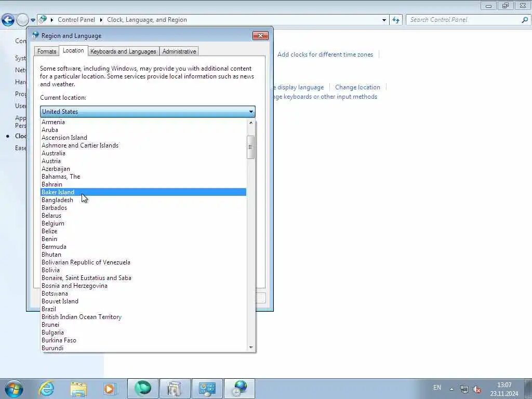
Task: Click the search magnifier icon
Action: point(525,20)
